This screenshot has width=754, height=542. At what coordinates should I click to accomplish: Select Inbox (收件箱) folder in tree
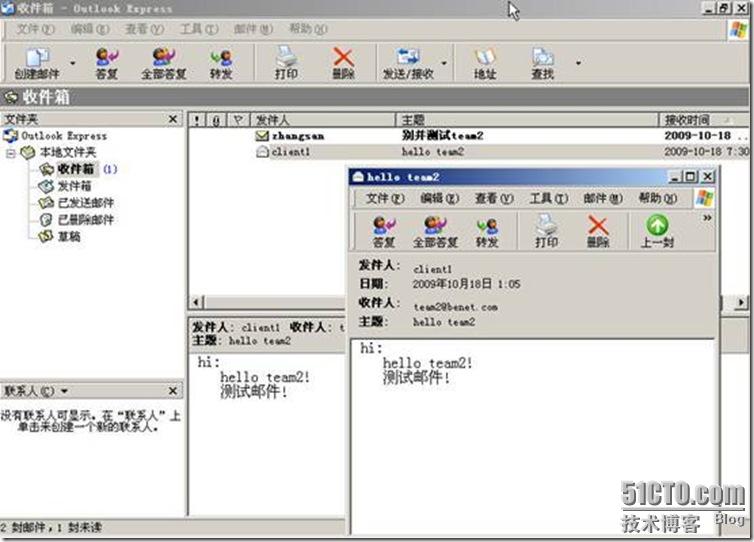[75, 169]
